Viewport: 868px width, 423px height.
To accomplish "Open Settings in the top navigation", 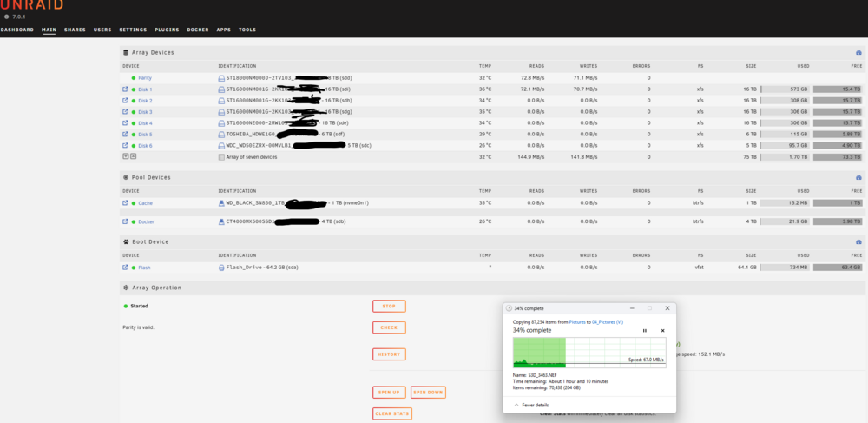I will tap(133, 30).
